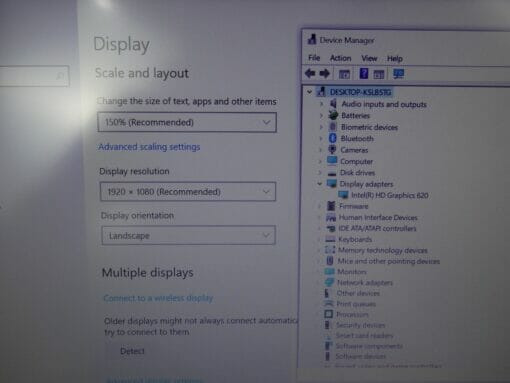Select the Software components row

coord(363,346)
